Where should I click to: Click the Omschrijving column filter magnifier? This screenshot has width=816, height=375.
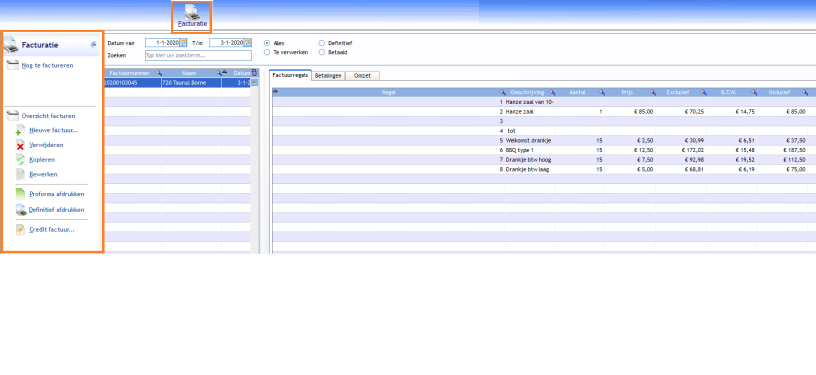coord(552,92)
